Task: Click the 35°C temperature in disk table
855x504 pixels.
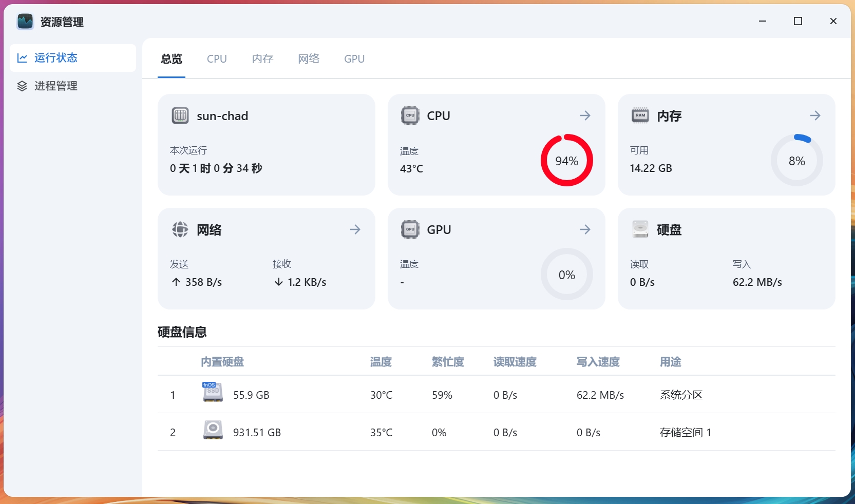Action: pos(381,432)
